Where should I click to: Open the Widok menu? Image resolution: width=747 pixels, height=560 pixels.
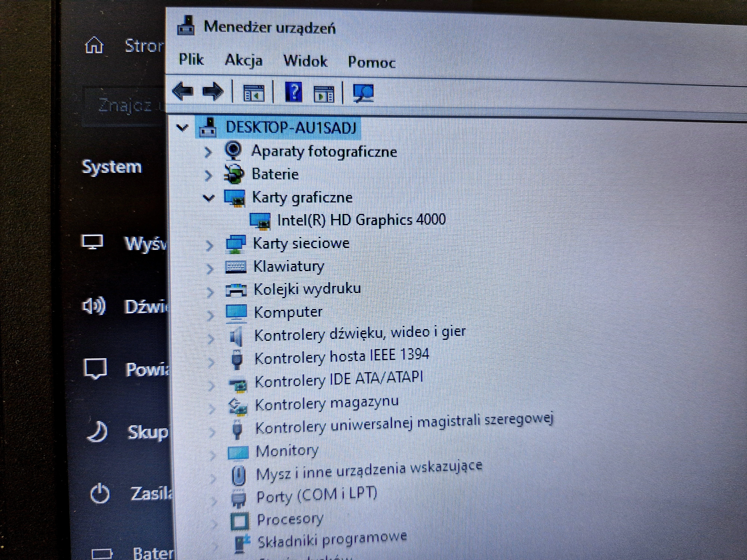pos(305,61)
